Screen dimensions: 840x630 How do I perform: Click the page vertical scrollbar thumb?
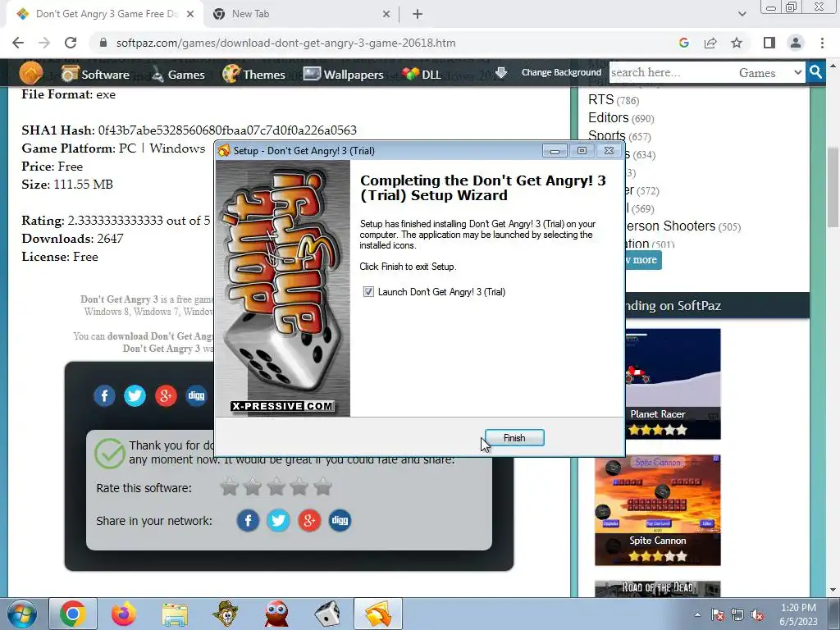[833, 186]
